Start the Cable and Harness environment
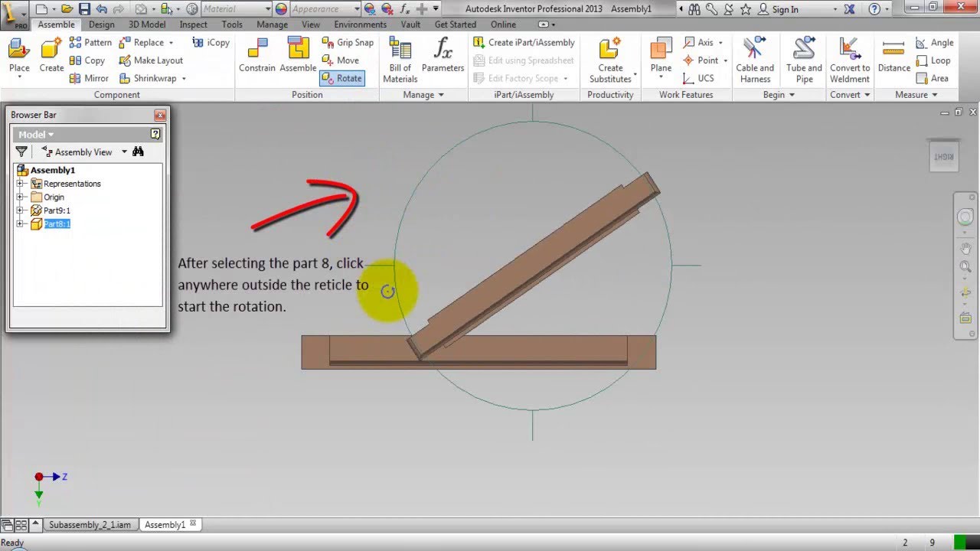The height and width of the screenshot is (551, 980). click(755, 59)
